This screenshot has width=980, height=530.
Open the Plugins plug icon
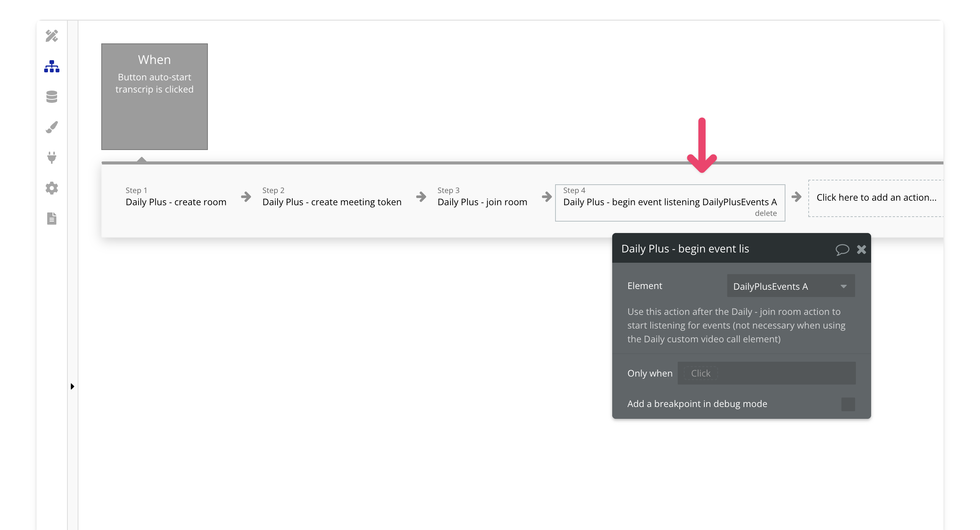pos(52,158)
